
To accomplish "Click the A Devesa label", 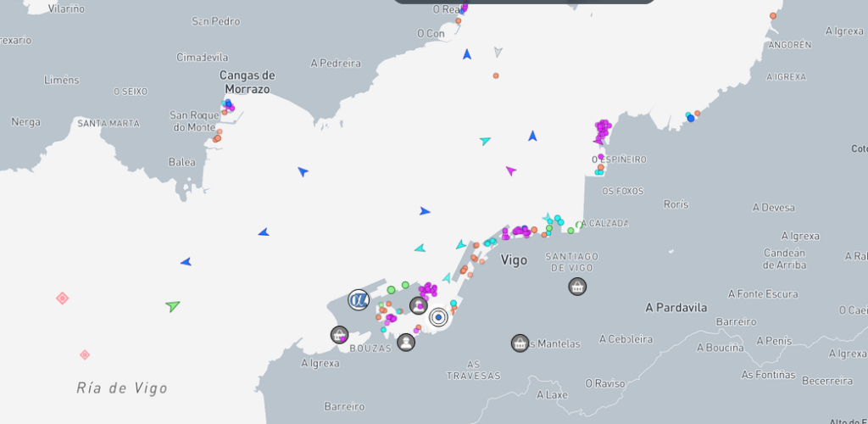I will coord(773,208).
